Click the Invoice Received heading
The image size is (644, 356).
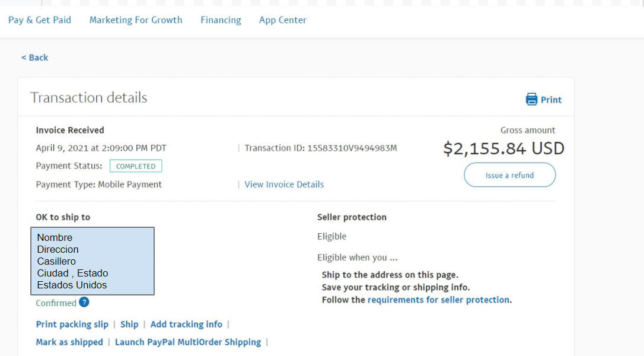pos(70,131)
